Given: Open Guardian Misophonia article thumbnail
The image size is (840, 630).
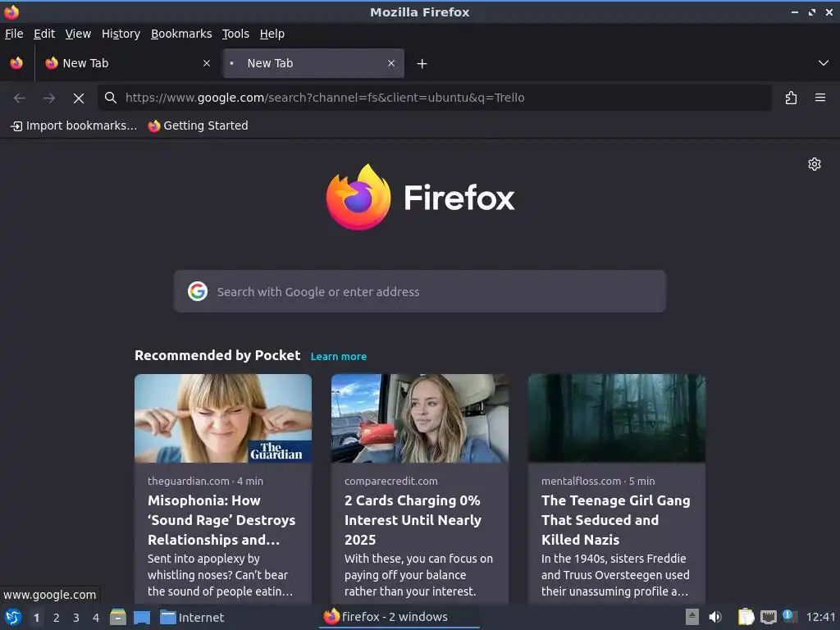Looking at the screenshot, I should (223, 418).
